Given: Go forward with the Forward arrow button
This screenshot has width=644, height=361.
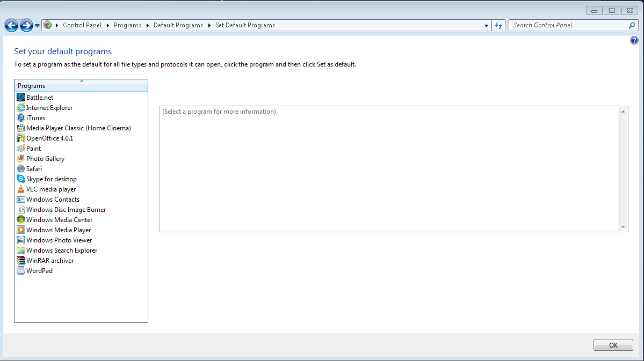Looking at the screenshot, I should click(x=26, y=25).
